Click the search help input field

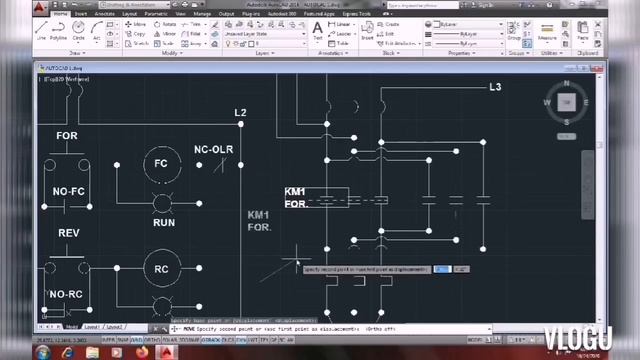pos(422,5)
